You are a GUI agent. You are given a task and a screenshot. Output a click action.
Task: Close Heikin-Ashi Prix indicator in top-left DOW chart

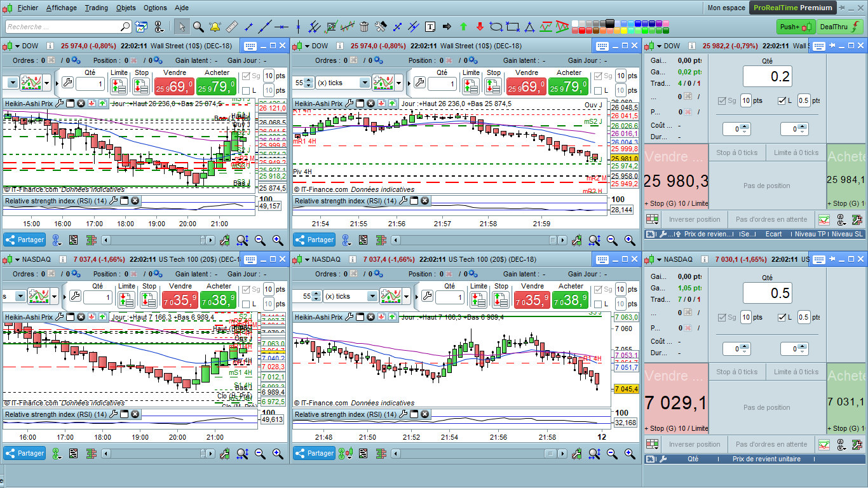click(81, 104)
